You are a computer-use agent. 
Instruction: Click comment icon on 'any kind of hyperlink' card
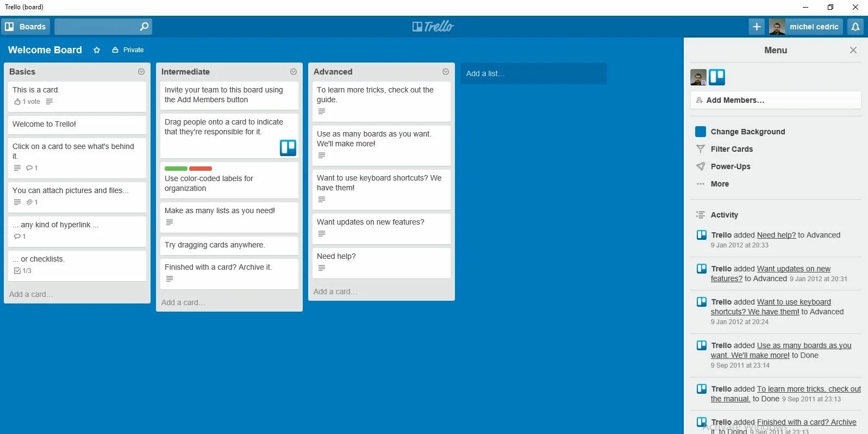17,237
